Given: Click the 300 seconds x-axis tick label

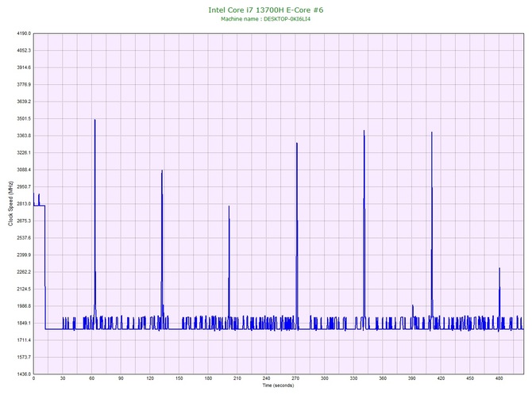Looking at the screenshot, I should click(x=325, y=378).
